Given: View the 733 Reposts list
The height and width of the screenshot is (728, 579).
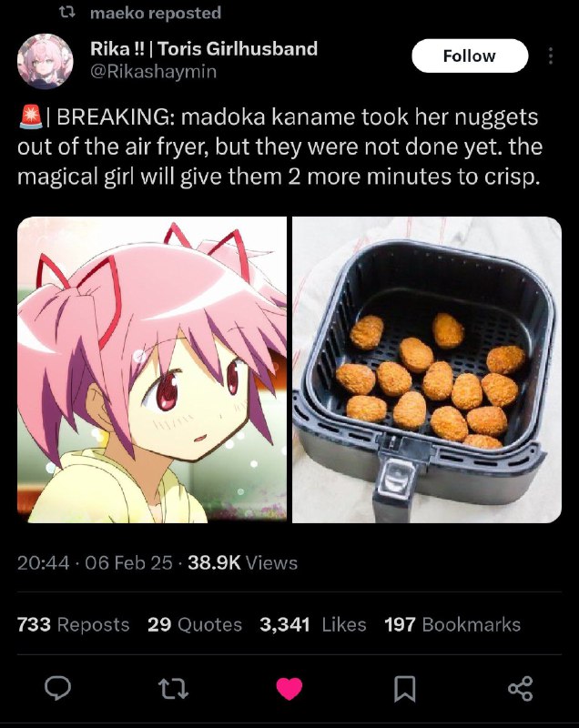Looking at the screenshot, I should pos(74,624).
